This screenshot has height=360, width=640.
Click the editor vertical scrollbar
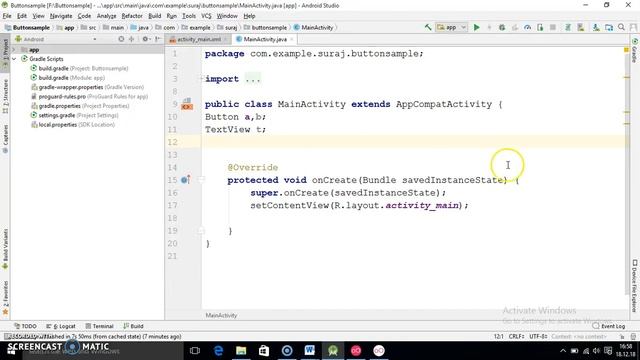coord(626,171)
